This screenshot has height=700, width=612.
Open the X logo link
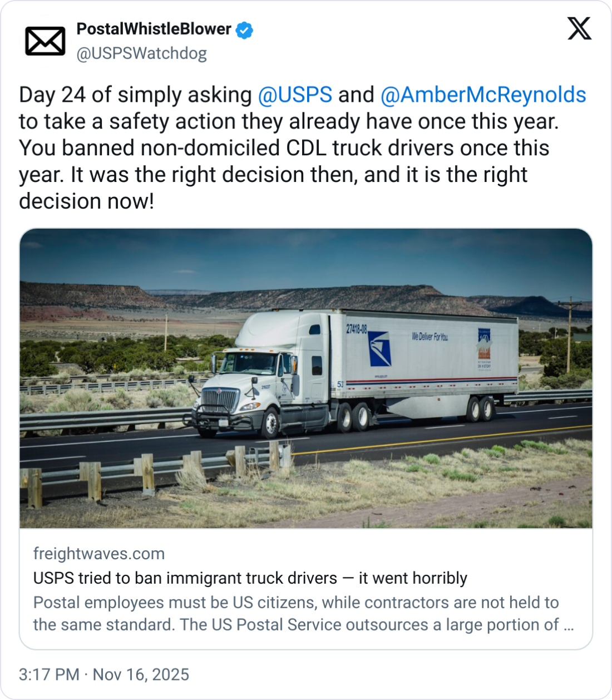click(x=579, y=28)
